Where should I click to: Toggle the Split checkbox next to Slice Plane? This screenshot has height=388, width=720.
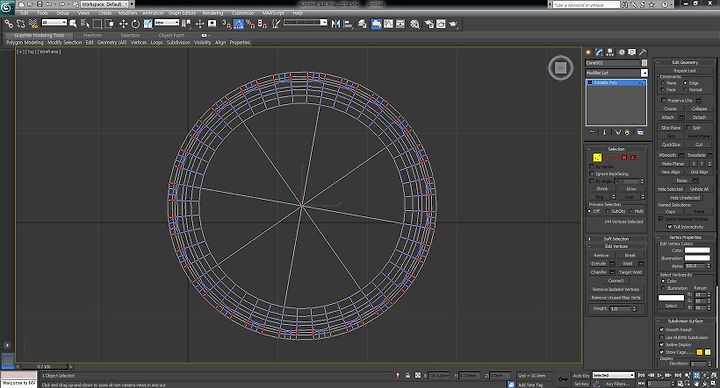pos(689,127)
